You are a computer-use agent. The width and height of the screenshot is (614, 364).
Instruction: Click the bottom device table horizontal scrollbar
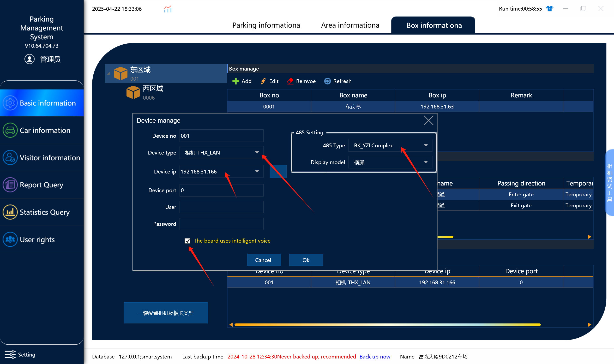coord(388,324)
